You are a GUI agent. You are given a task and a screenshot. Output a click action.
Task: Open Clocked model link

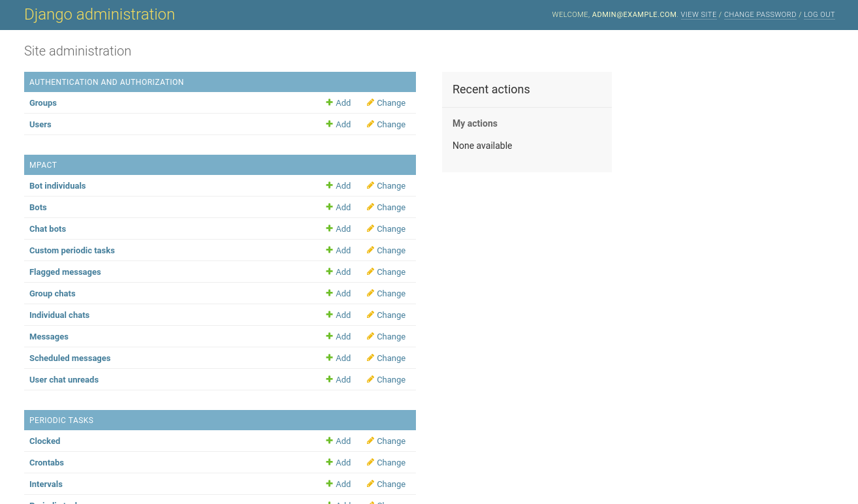[x=45, y=441]
